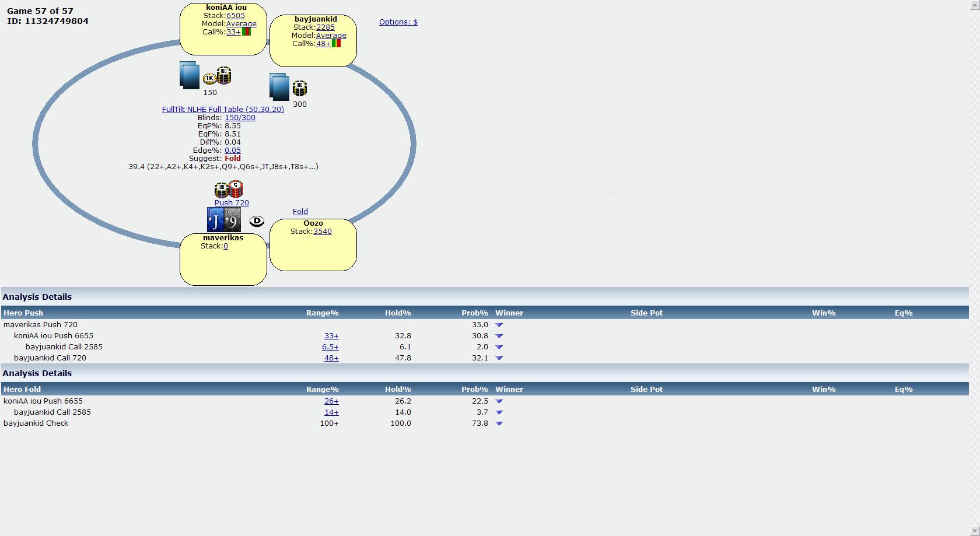Screen dimensions: 980x536
Task: Click koniAA iou's call percent color bar
Action: coord(247,32)
